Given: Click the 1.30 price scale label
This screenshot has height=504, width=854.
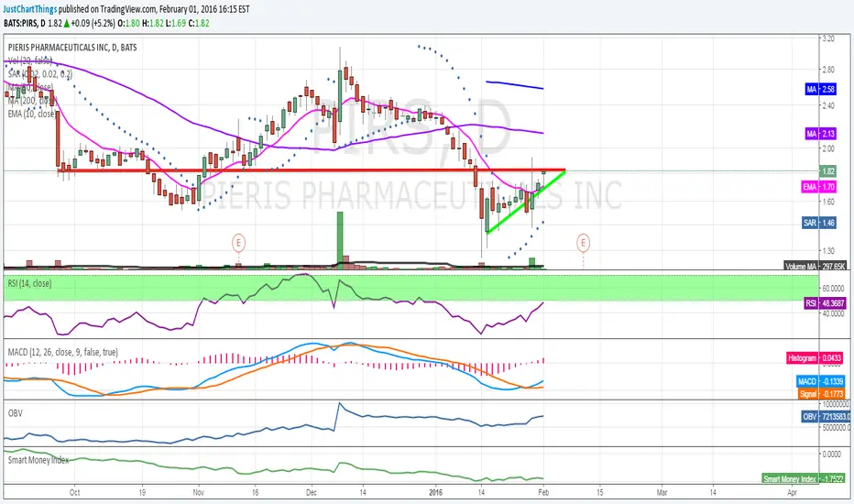Looking at the screenshot, I should (828, 251).
